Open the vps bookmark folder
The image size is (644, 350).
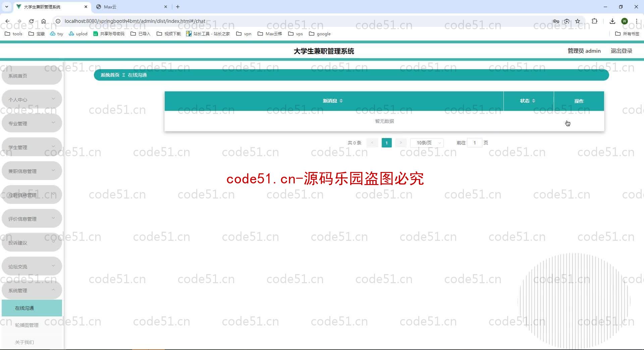296,34
